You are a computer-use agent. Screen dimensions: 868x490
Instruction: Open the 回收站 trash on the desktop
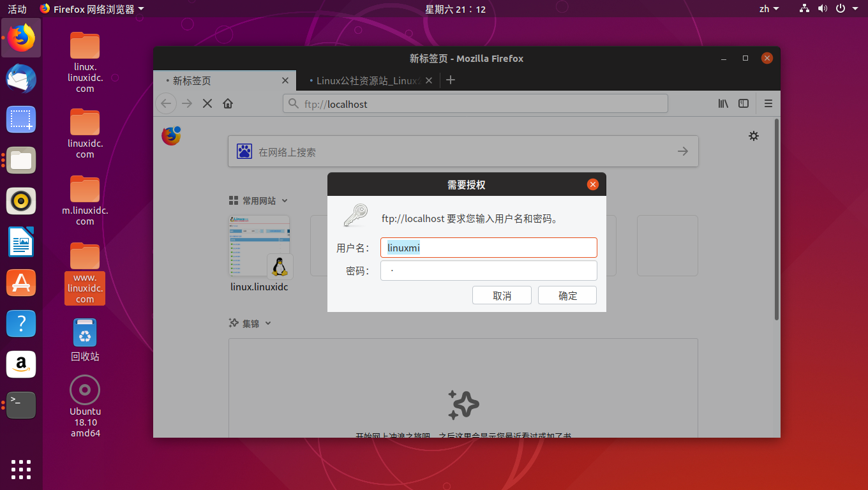(x=85, y=332)
